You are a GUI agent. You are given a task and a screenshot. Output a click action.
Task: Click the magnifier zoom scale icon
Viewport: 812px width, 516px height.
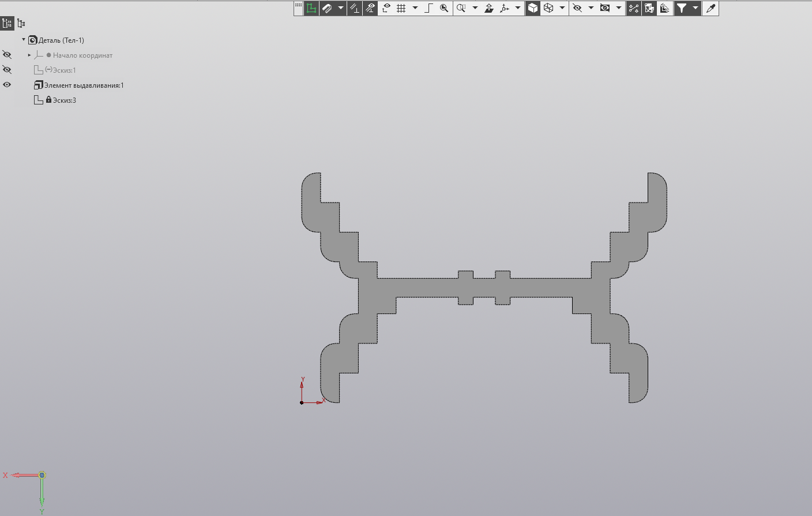point(444,8)
